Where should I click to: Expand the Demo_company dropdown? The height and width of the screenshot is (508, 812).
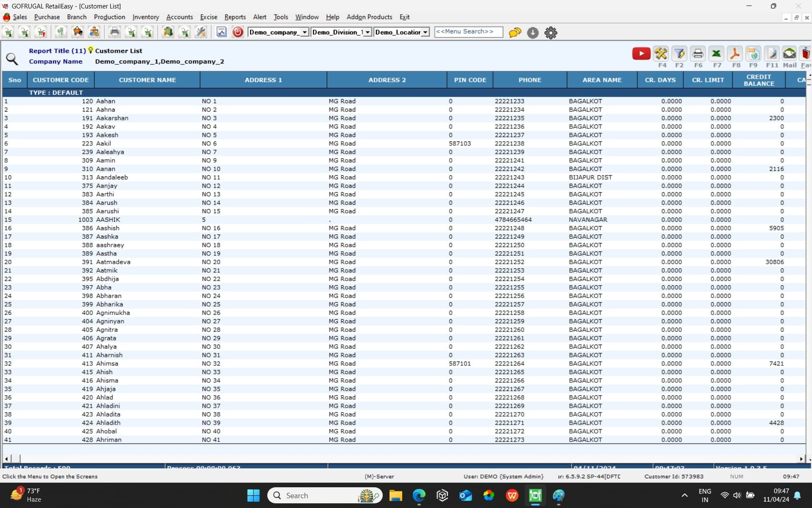[304, 32]
